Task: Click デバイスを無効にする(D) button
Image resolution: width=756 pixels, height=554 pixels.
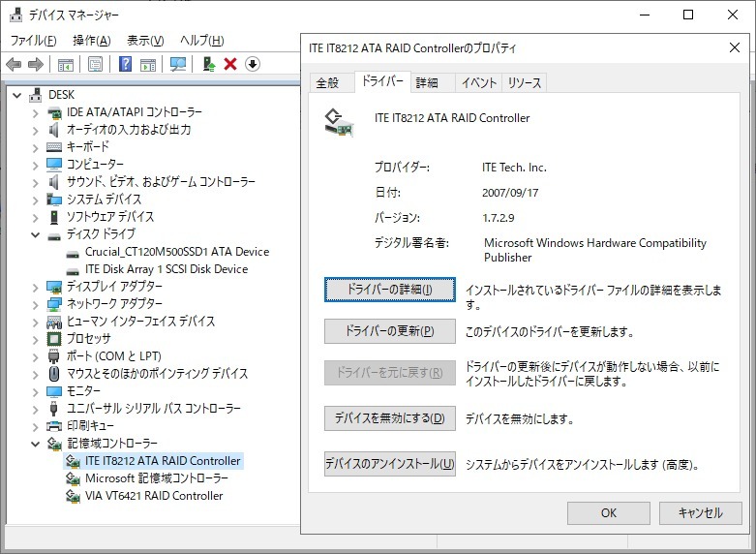Action: coord(389,417)
